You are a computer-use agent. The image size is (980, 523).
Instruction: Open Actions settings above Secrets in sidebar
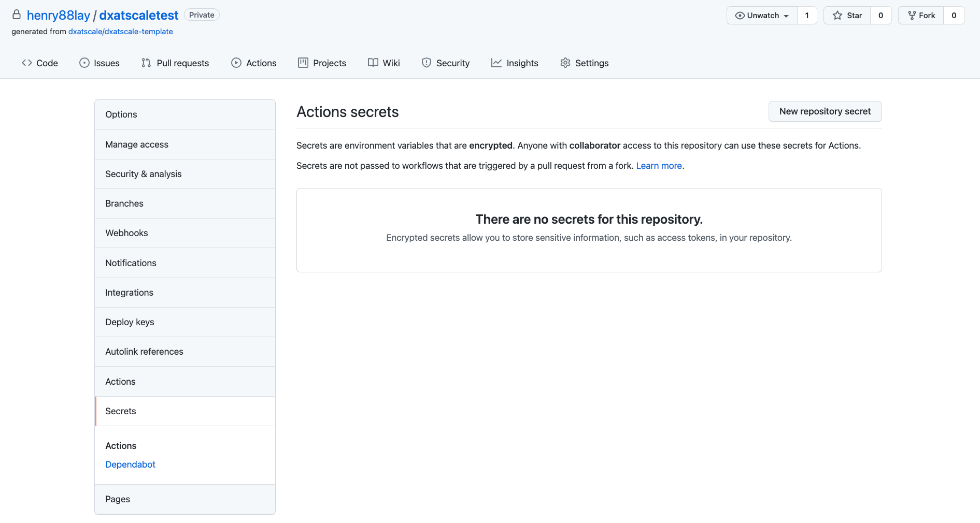pyautogui.click(x=185, y=382)
